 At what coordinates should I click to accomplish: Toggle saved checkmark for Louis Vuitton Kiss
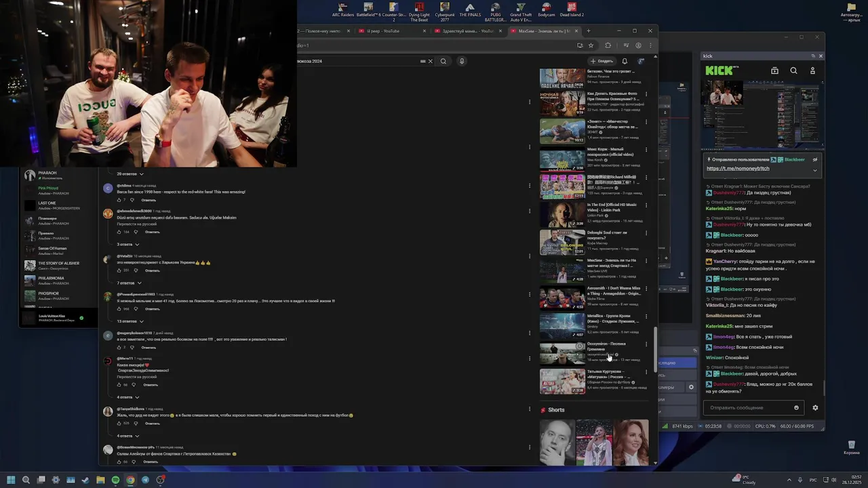coord(81,318)
